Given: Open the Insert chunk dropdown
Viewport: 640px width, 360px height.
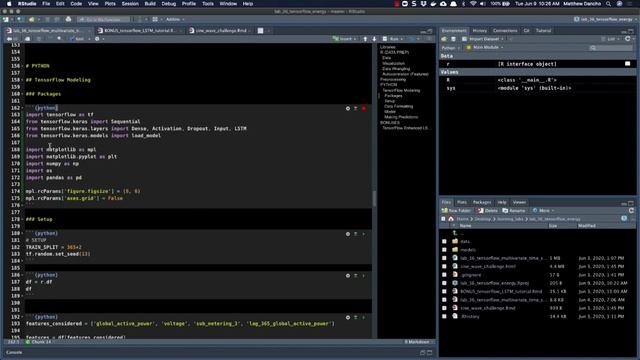Looking at the screenshot, I should pyautogui.click(x=345, y=39).
